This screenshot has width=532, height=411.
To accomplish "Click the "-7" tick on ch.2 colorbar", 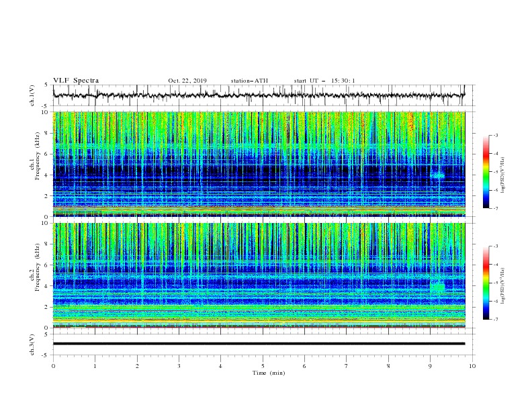I will tap(495, 320).
